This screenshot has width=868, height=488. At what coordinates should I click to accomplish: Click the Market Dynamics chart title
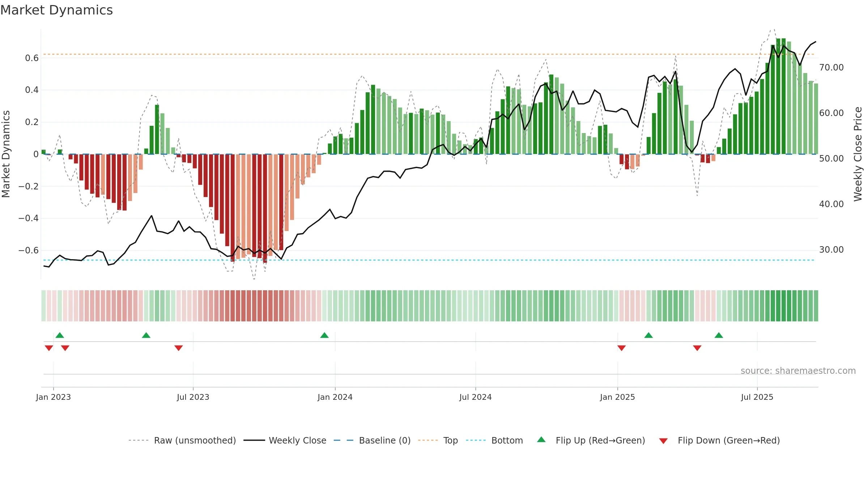pos(56,10)
